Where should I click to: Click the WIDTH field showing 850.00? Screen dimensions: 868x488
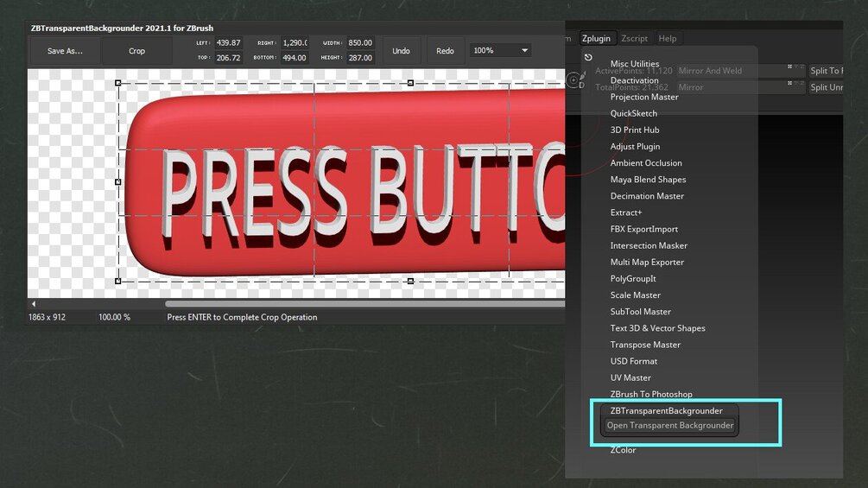click(x=360, y=42)
